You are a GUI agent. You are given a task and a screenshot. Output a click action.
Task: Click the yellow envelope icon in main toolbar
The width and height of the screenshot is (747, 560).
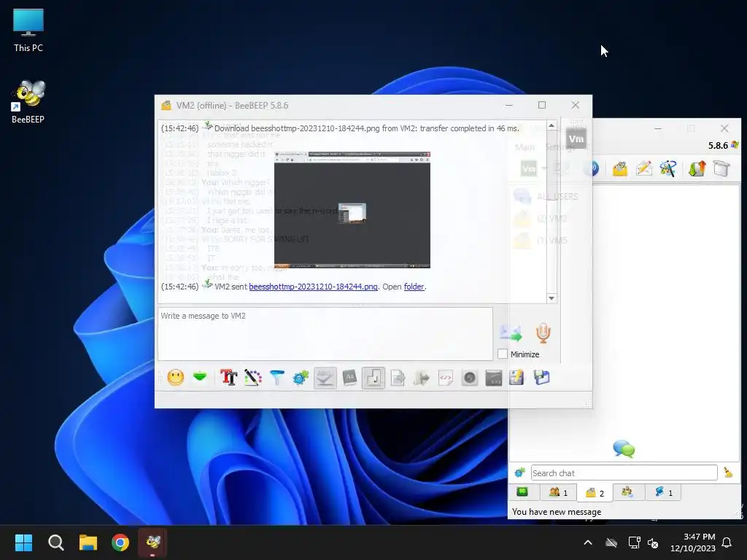pos(620,168)
